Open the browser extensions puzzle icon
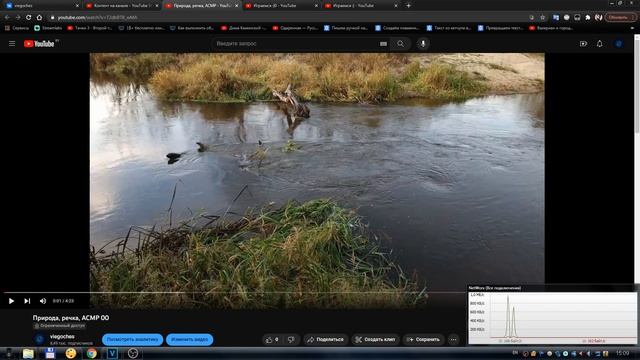 588,18
